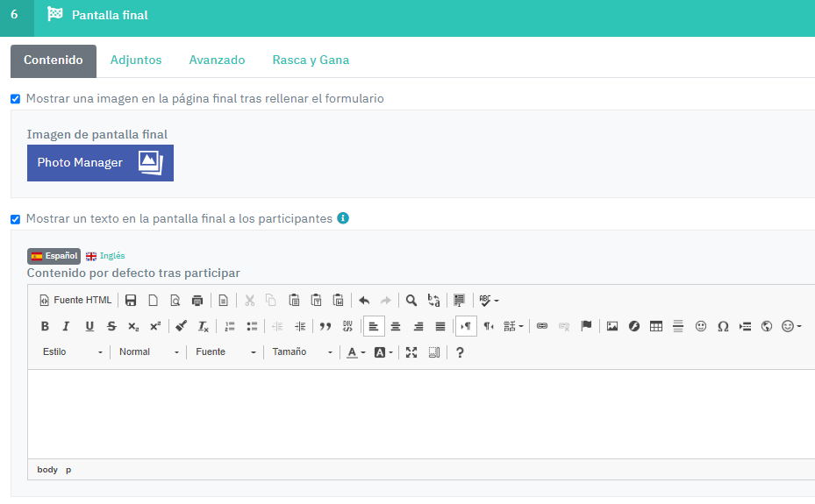Click the IFrame globe icon

[x=766, y=326]
